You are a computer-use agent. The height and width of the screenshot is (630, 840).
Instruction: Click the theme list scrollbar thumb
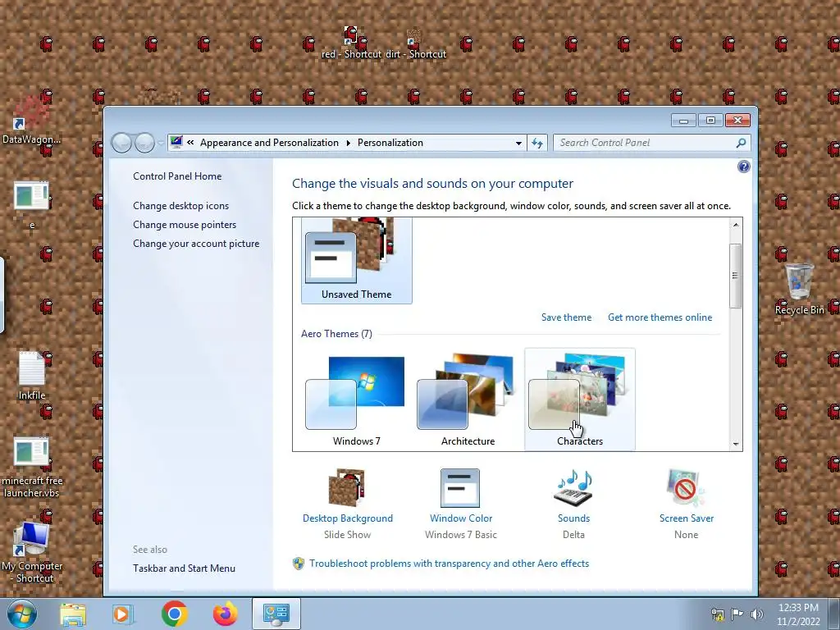736,276
